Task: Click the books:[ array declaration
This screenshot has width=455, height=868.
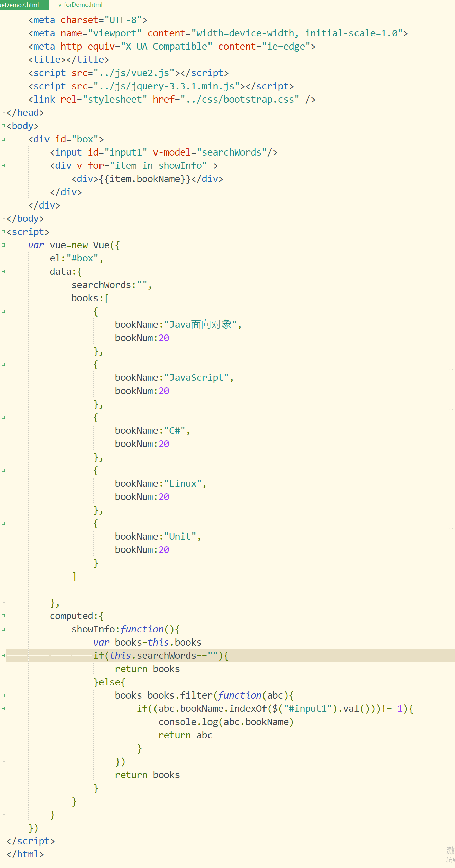Action: tap(90, 298)
